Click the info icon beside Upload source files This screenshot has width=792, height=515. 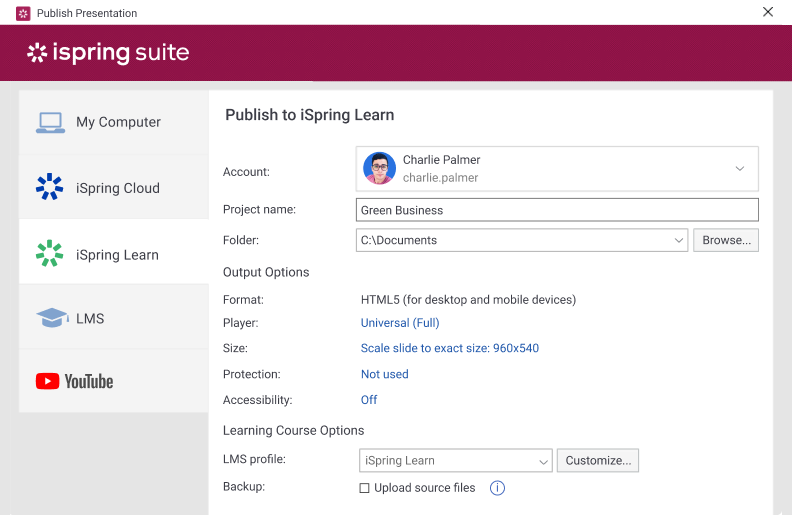coord(497,488)
